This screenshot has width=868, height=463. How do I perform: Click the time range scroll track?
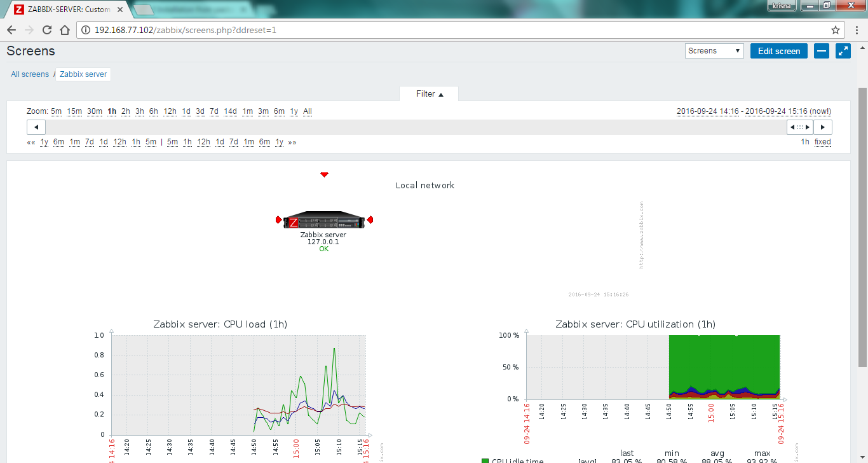(x=416, y=127)
